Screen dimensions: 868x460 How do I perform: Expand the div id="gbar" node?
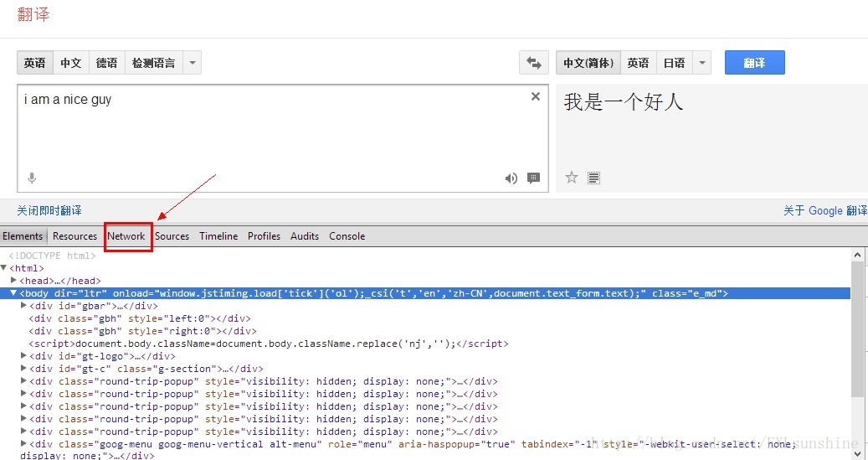pyautogui.click(x=23, y=305)
